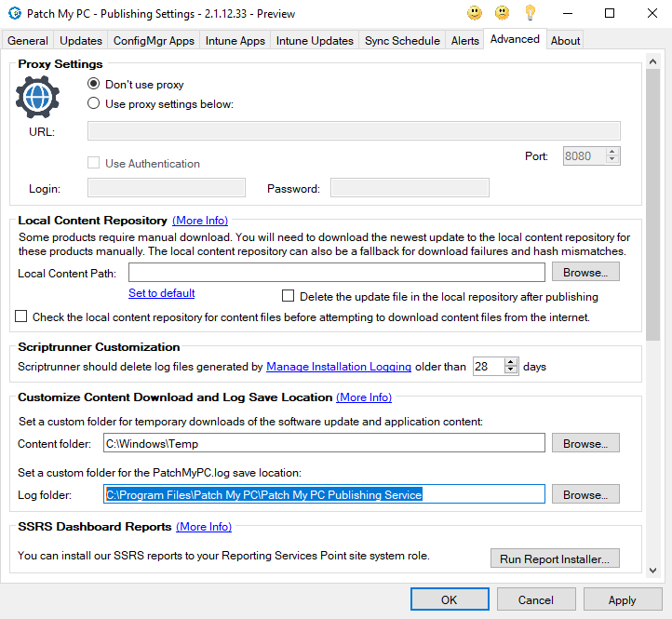The width and height of the screenshot is (672, 619).
Task: Minimize the Publishing Settings window
Action: (x=568, y=13)
